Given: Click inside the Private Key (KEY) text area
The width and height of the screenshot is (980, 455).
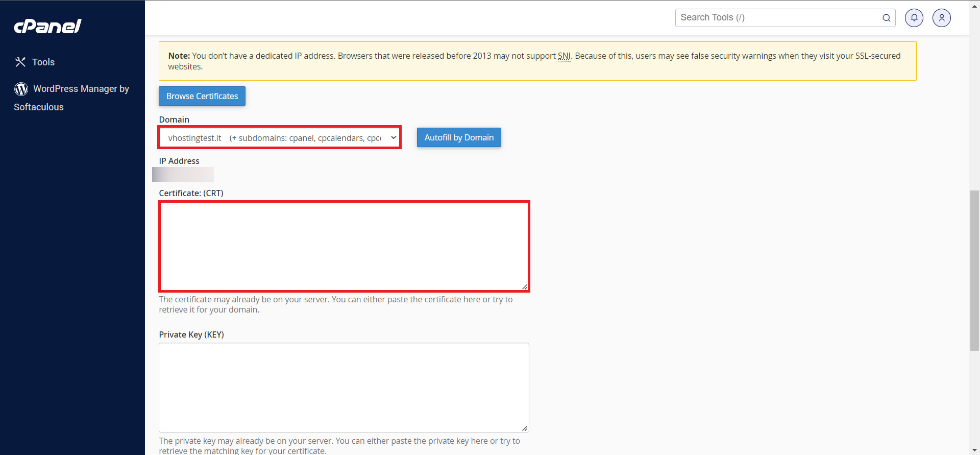Looking at the screenshot, I should pyautogui.click(x=344, y=387).
